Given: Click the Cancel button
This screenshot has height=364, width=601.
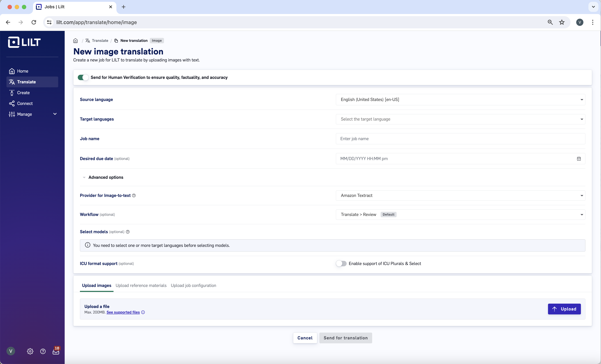Looking at the screenshot, I should (305, 338).
